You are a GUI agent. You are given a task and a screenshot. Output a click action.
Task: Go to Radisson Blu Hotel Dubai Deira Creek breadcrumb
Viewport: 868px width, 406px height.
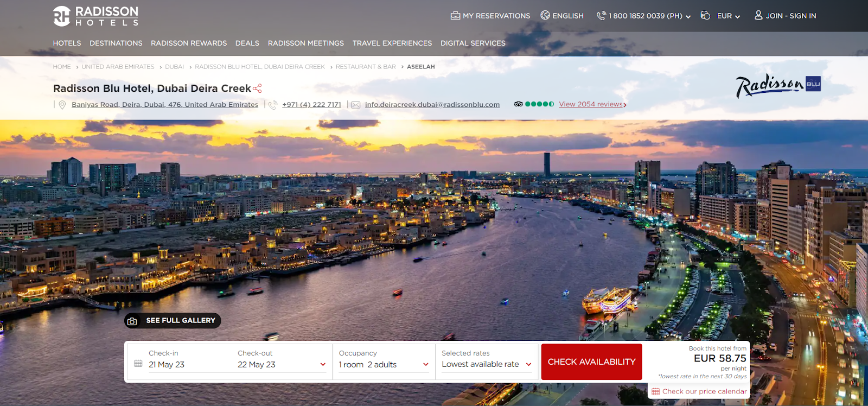click(x=260, y=67)
